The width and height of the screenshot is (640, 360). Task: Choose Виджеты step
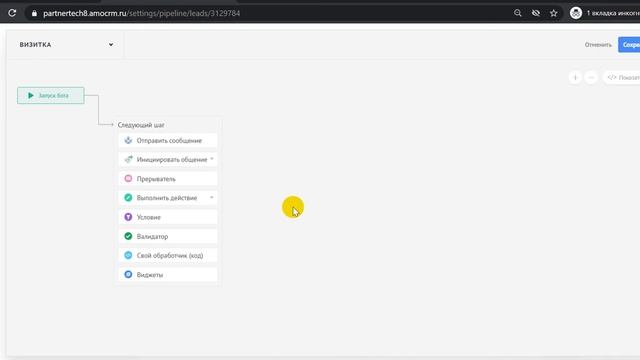click(168, 275)
